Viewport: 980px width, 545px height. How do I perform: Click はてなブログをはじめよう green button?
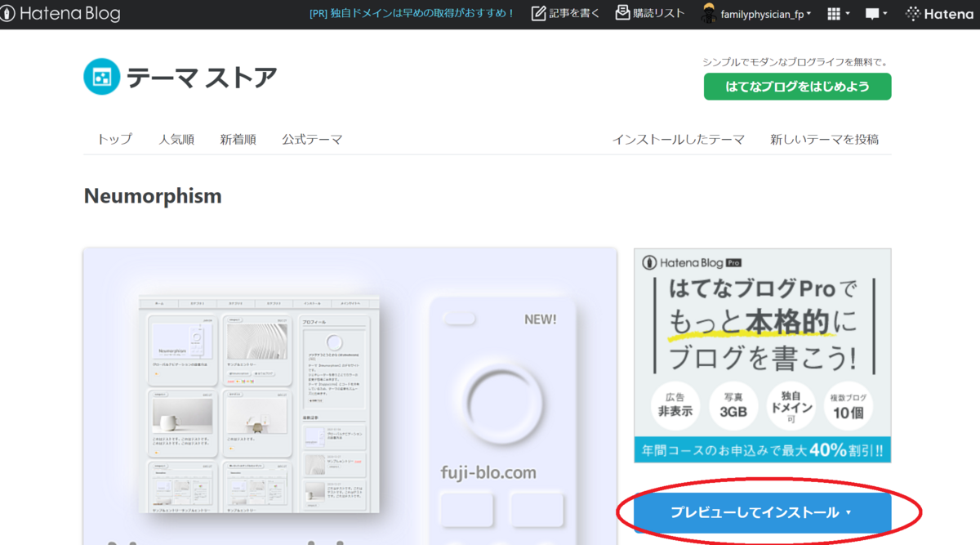click(x=797, y=87)
